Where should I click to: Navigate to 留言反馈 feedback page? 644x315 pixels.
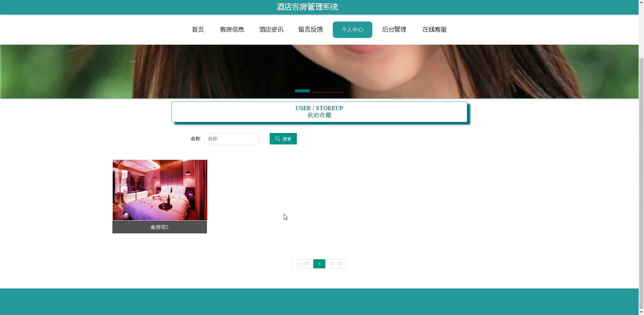pyautogui.click(x=310, y=30)
